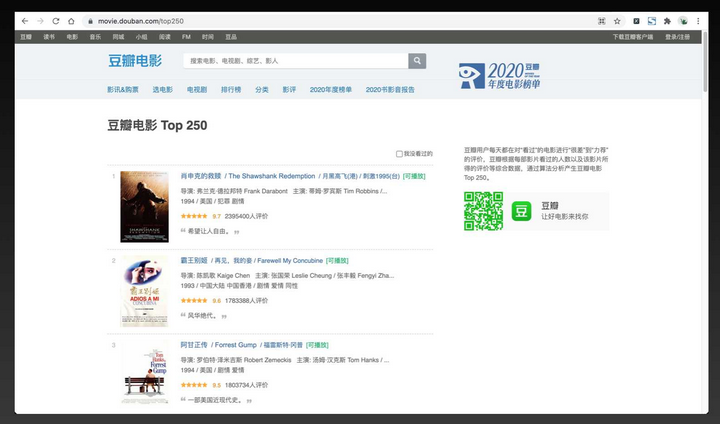Open the puzzle-piece extensions menu

click(667, 21)
